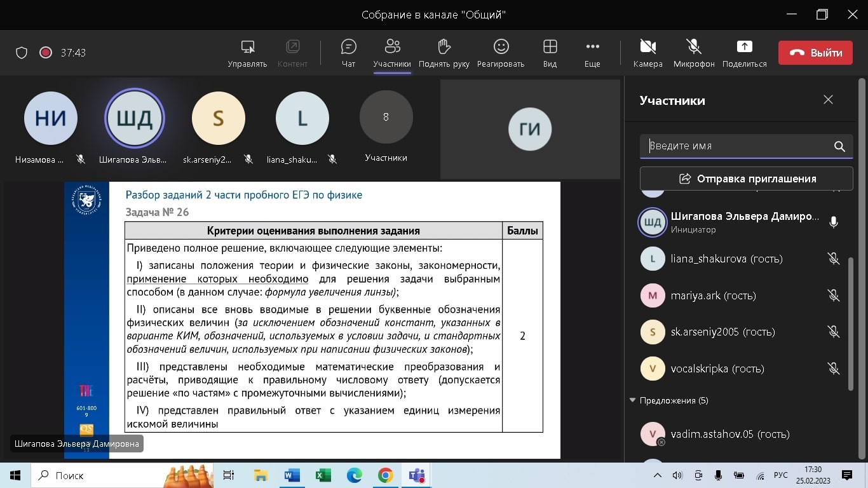Click the Leave (Выйти) meeting button
Viewport: 868px width, 488px height.
tap(815, 53)
